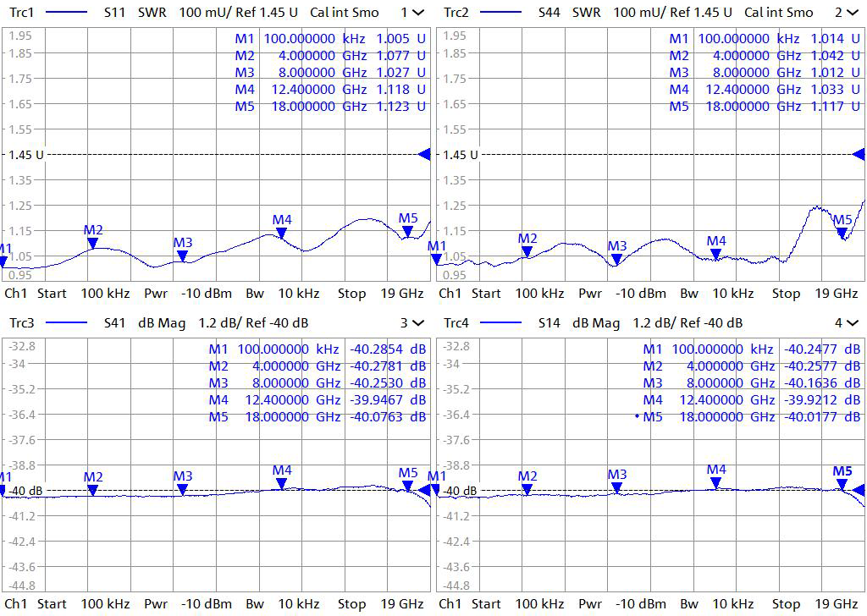Pick the M3 marker on the S44 SWR trace
The width and height of the screenshot is (867, 616).
[x=617, y=259]
